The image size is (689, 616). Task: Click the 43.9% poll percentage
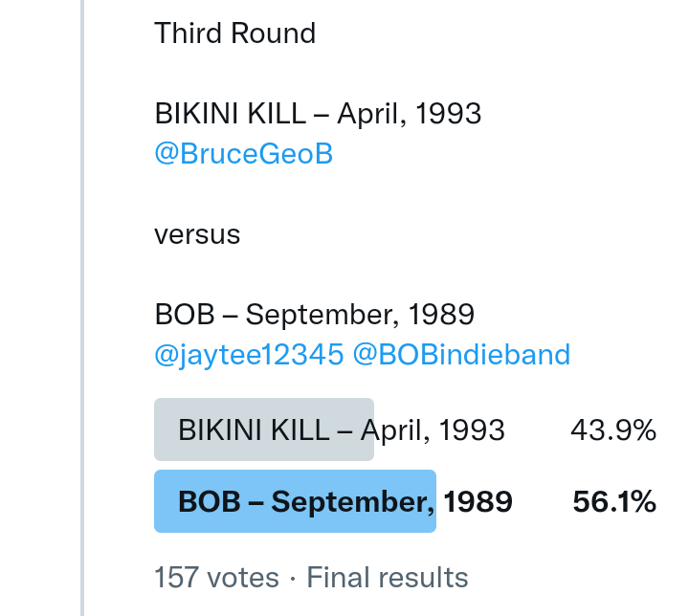612,430
